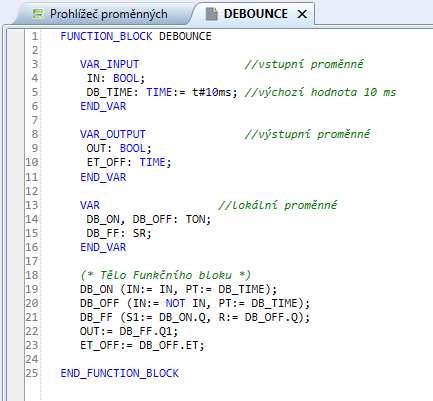Select the DEBOUNCE editor tab
433x401 pixels.
coord(255,14)
